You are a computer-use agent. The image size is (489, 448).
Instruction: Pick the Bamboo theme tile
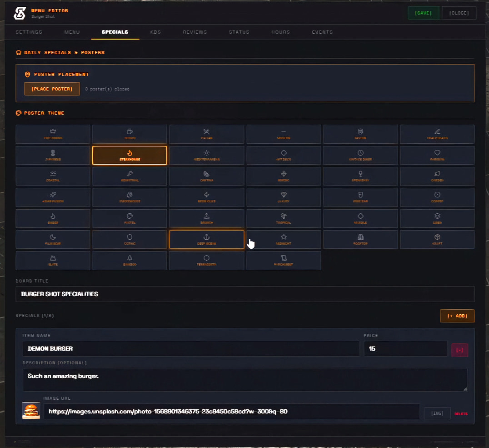coord(130,260)
